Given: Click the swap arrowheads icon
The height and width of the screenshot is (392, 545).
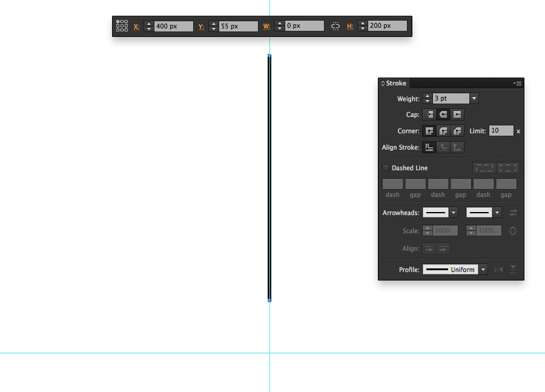Looking at the screenshot, I should (514, 212).
